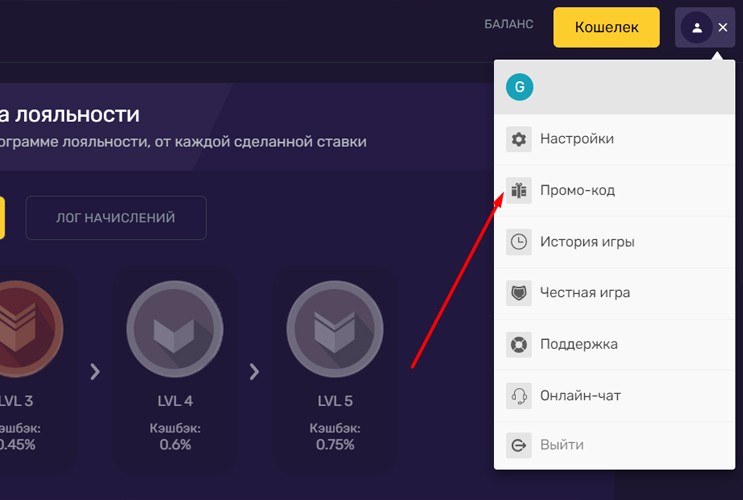Open the Настройки menu item
Image resolution: width=743 pixels, height=500 pixels.
tap(577, 139)
